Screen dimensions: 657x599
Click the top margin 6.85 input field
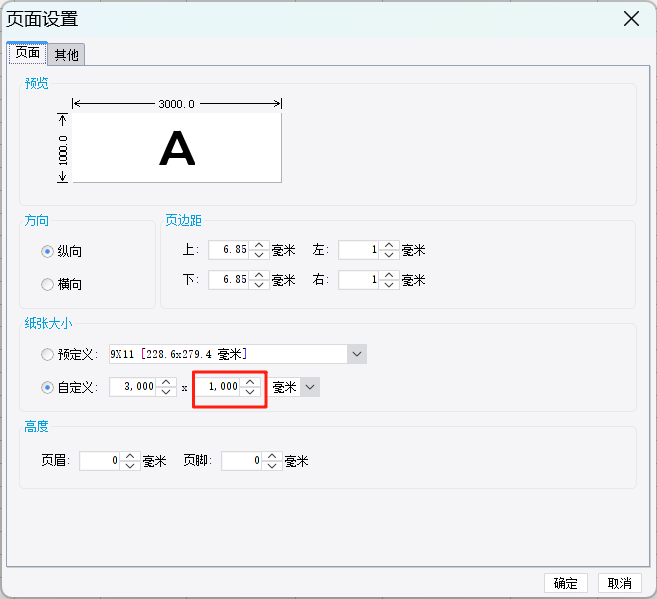pyautogui.click(x=229, y=250)
